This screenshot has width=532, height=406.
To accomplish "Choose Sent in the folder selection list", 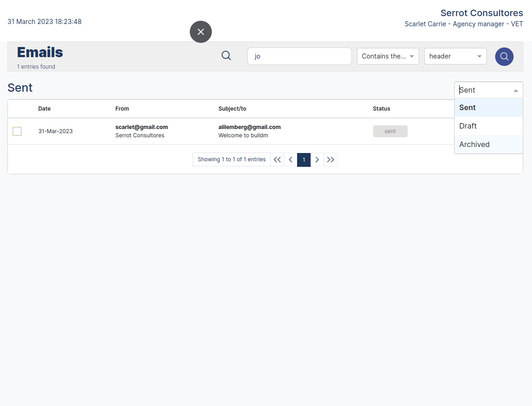I will (467, 107).
